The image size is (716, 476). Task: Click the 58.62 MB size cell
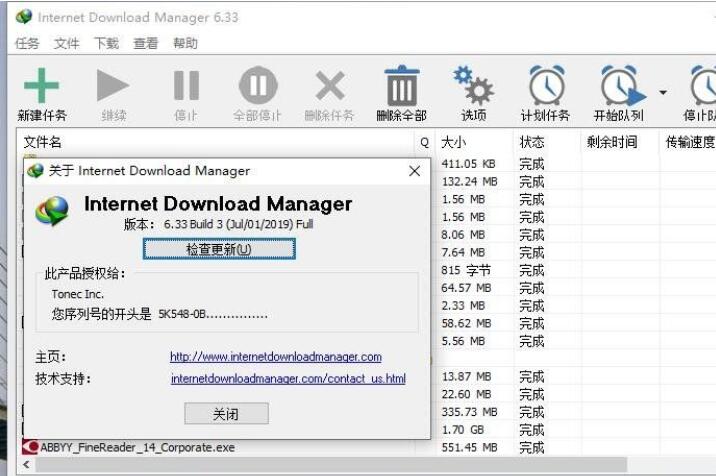[466, 323]
